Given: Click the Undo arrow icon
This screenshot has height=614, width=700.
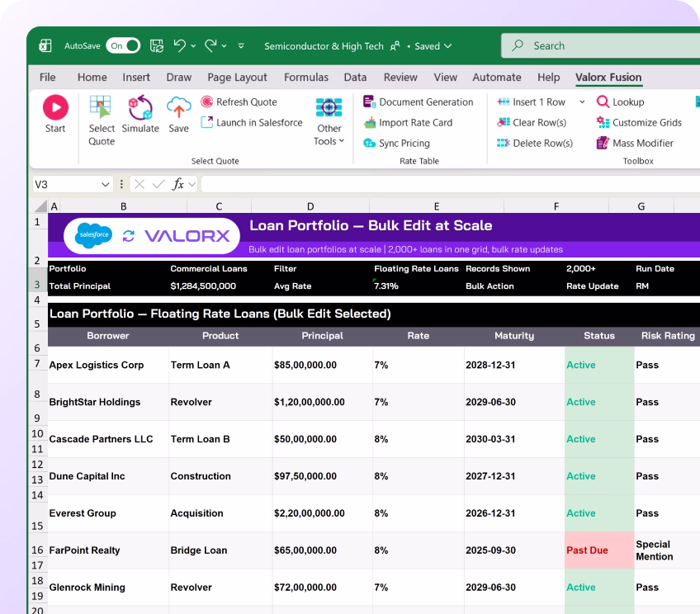Looking at the screenshot, I should (179, 45).
